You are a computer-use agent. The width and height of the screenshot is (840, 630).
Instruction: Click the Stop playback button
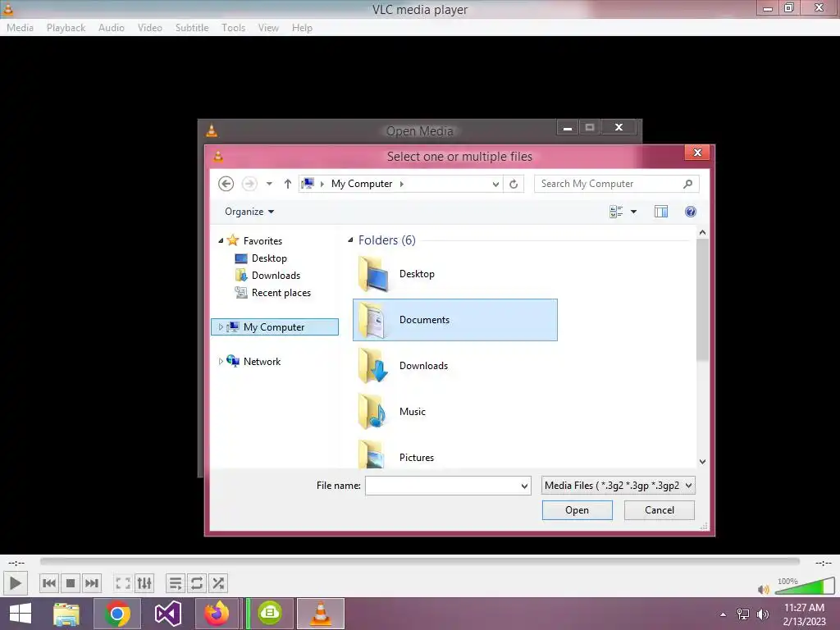point(71,583)
